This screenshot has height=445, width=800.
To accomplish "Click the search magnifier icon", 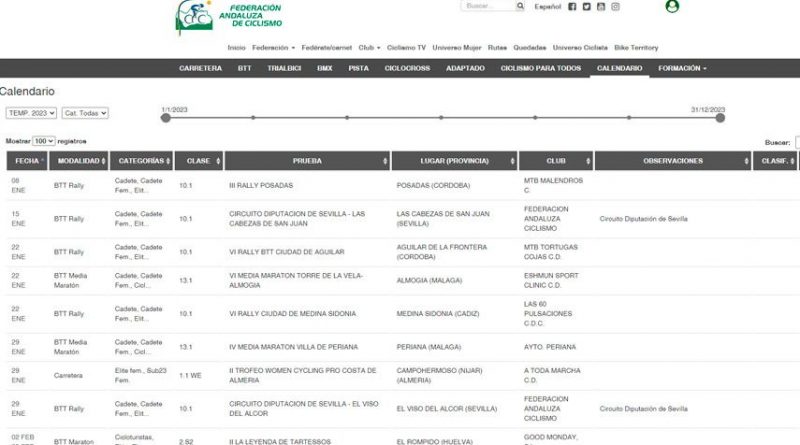I will click(520, 6).
